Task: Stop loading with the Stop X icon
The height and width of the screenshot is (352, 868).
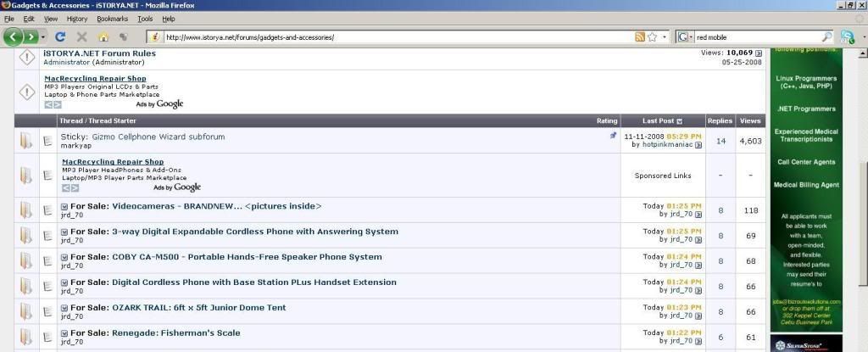Action: pos(82,37)
